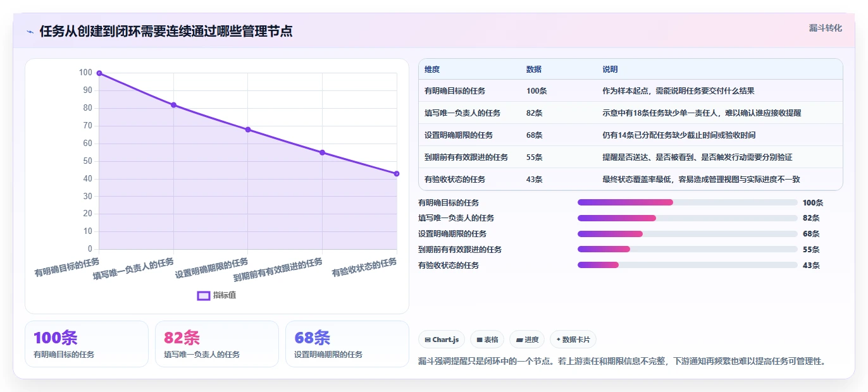Click the 说明 column header
The width and height of the screenshot is (868, 392).
tap(611, 70)
